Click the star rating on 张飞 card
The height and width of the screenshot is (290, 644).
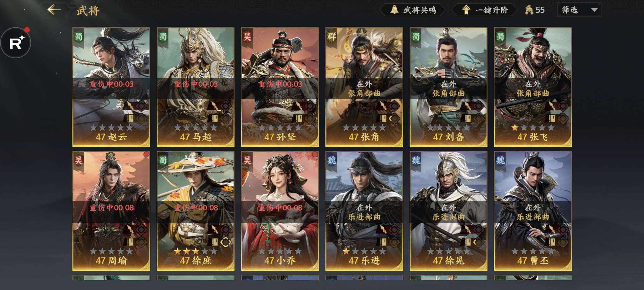point(533,128)
